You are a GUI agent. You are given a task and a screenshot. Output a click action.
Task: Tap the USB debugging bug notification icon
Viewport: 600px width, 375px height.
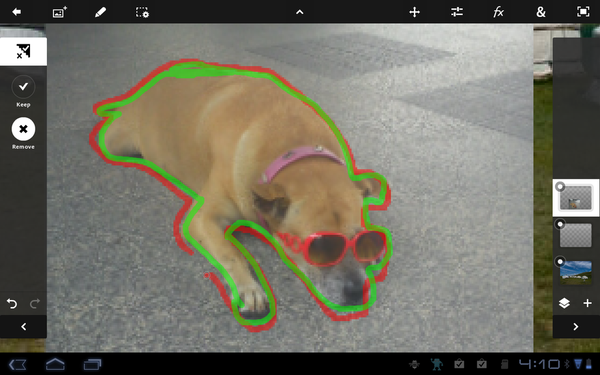pyautogui.click(x=414, y=365)
